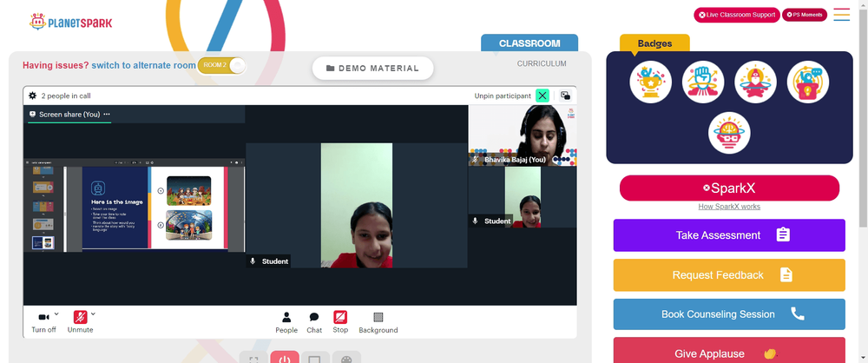Click the shared presentation slide view

[x=134, y=206]
